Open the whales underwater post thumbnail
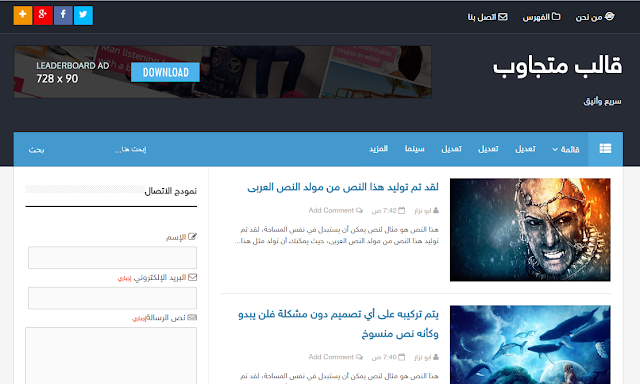This screenshot has width=640, height=384. (x=530, y=344)
